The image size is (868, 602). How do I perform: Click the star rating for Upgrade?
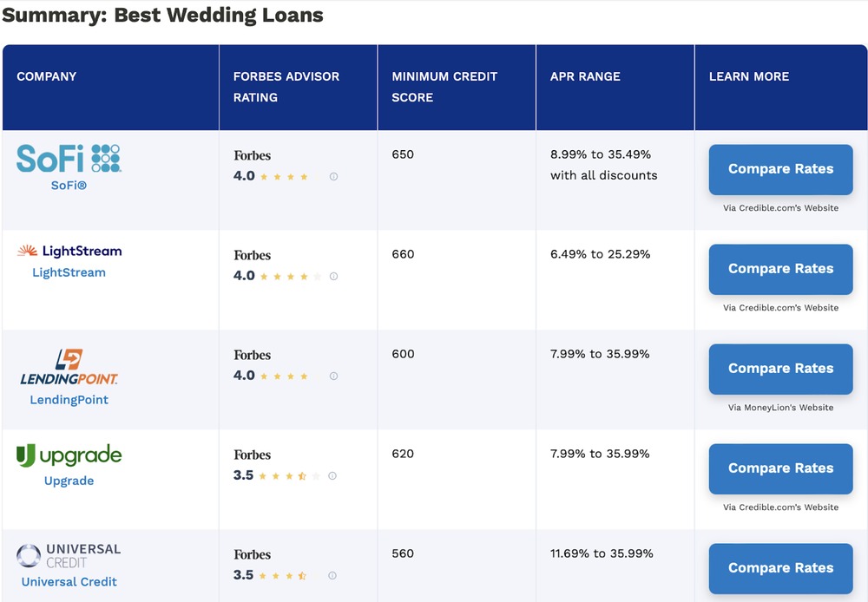(289, 476)
